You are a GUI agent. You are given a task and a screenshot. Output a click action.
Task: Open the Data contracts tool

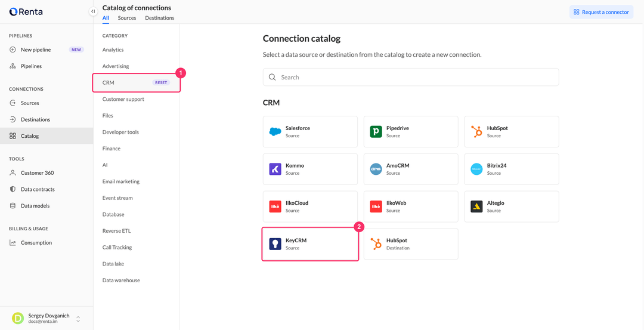[38, 189]
